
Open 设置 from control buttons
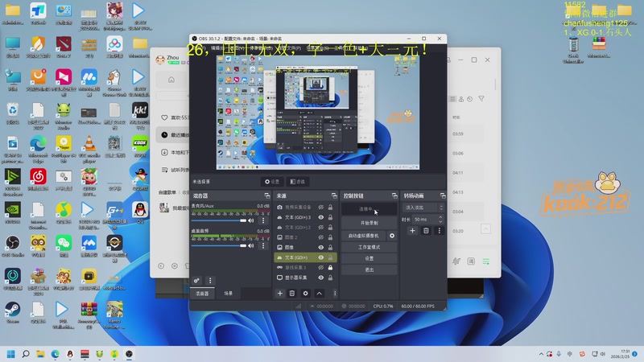[369, 258]
